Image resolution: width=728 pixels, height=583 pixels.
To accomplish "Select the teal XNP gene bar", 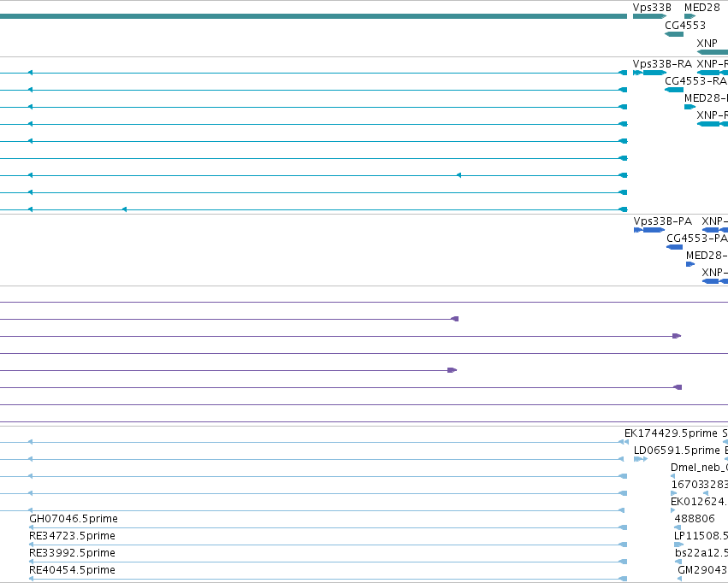I will (x=713, y=51).
